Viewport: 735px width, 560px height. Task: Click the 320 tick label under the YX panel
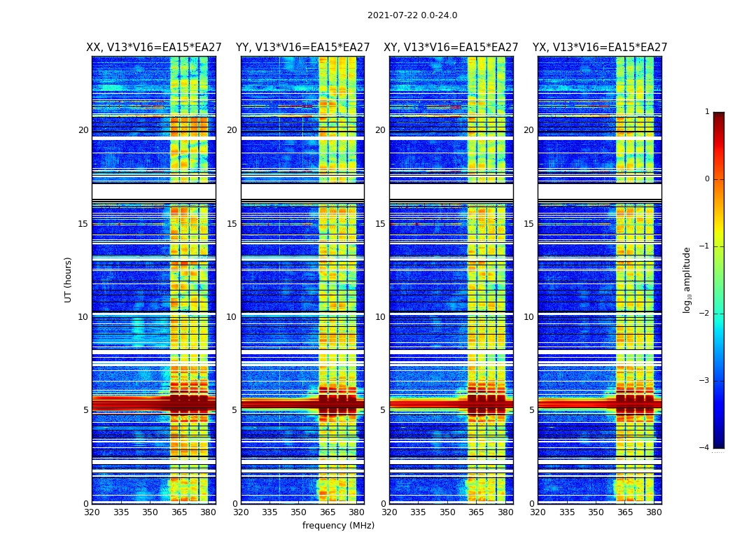click(538, 512)
